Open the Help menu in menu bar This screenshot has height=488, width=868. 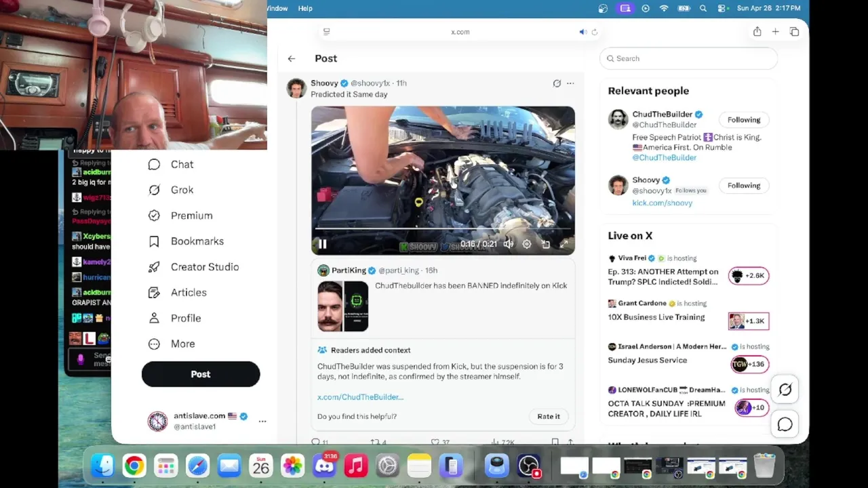(305, 8)
